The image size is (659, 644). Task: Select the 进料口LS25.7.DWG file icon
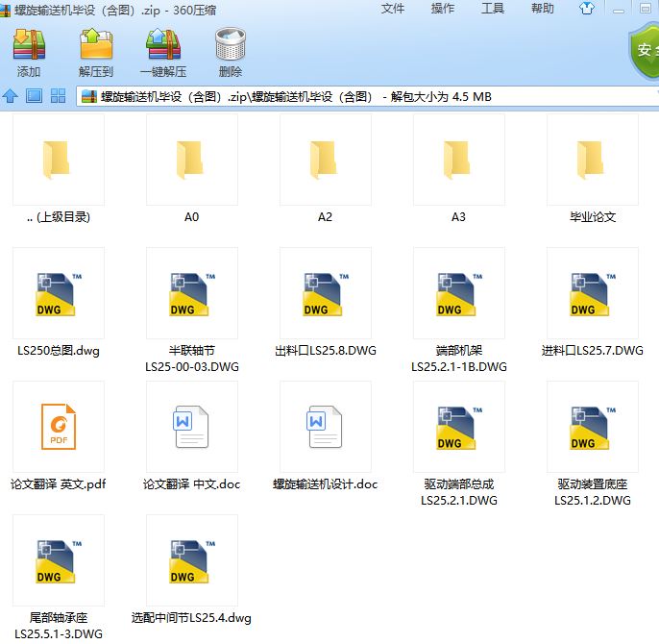click(x=593, y=293)
